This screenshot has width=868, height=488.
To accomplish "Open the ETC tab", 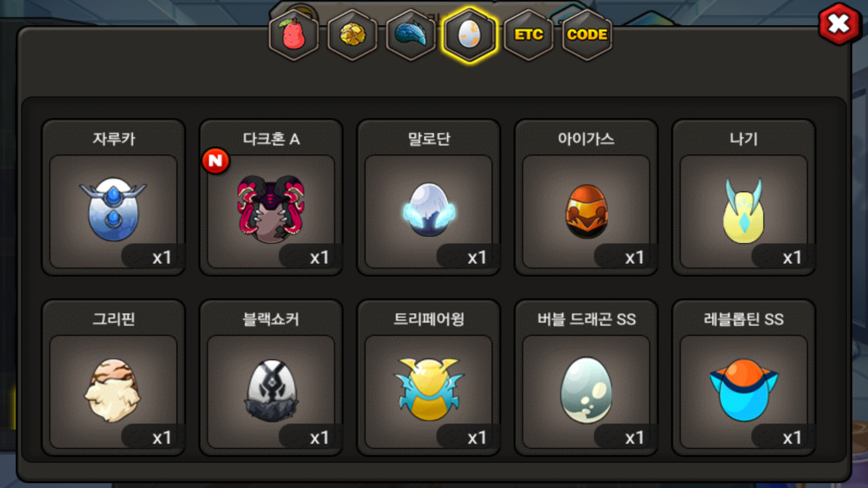I will (x=528, y=35).
